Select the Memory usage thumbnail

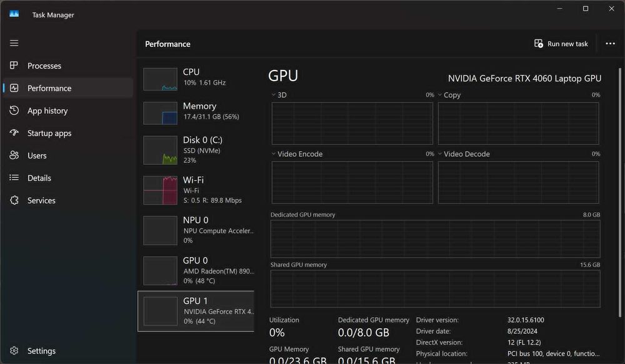[x=160, y=113]
